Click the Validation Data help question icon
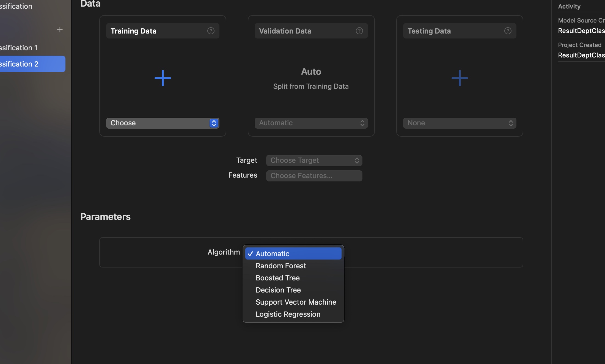 [x=359, y=31]
